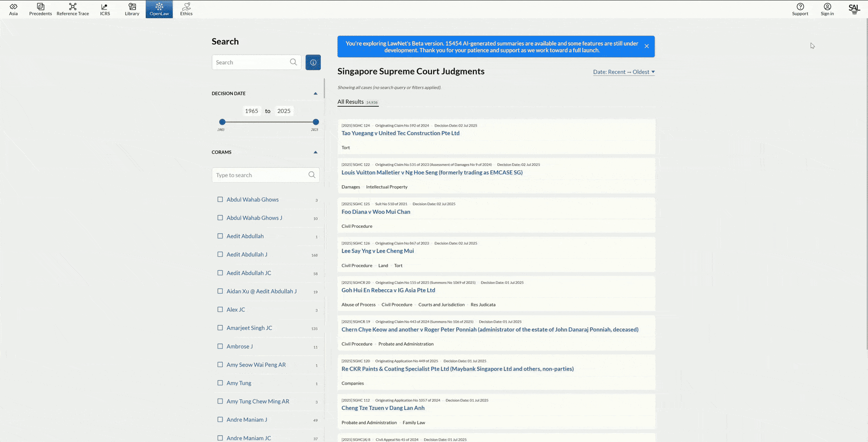Open Cheng Tze Tzuen v Dang Lan Anh case
868x442 pixels.
tap(383, 408)
